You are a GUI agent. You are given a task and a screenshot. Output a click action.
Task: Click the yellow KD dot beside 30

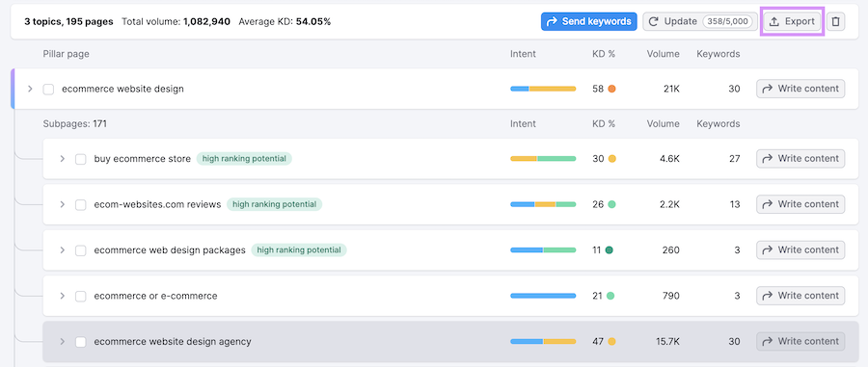point(611,159)
